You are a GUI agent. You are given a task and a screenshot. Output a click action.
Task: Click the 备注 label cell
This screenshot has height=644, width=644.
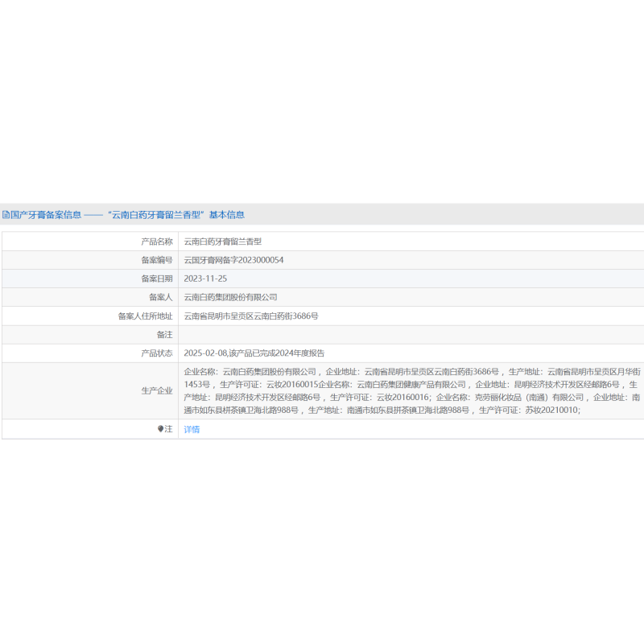click(x=164, y=334)
